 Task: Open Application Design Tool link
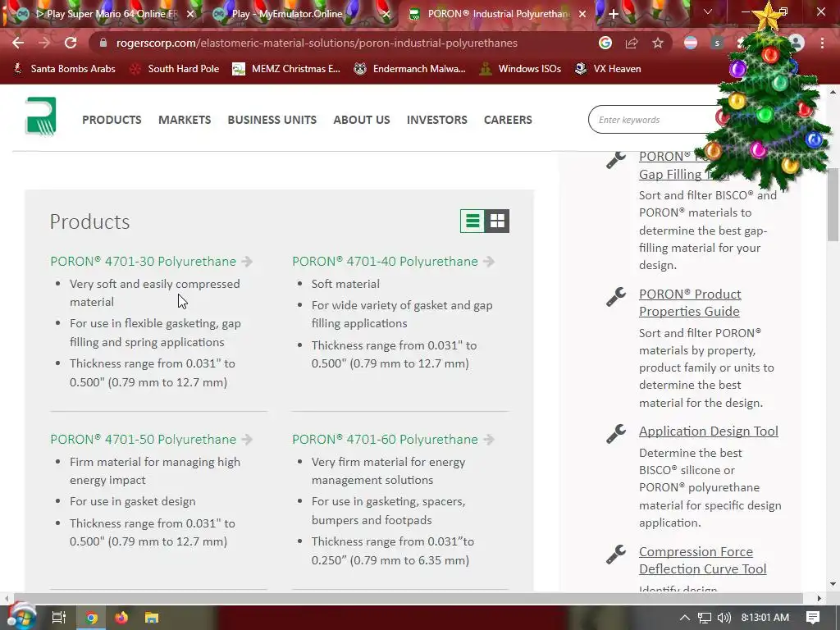click(x=708, y=431)
